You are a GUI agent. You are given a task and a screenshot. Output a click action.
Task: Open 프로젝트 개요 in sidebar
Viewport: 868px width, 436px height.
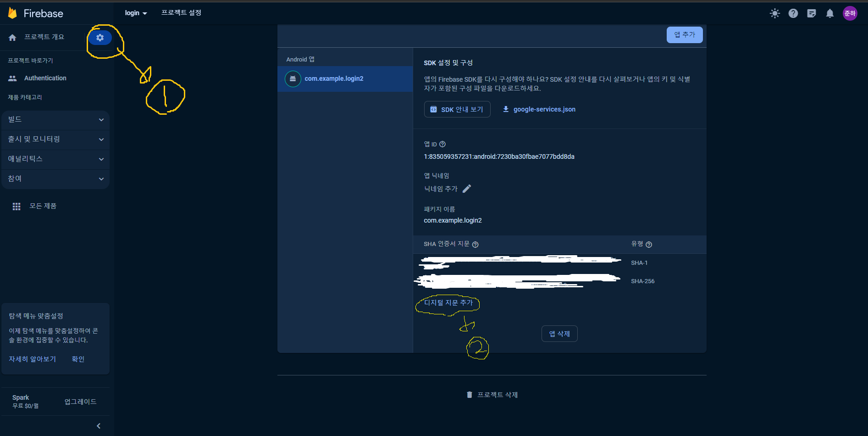click(44, 37)
